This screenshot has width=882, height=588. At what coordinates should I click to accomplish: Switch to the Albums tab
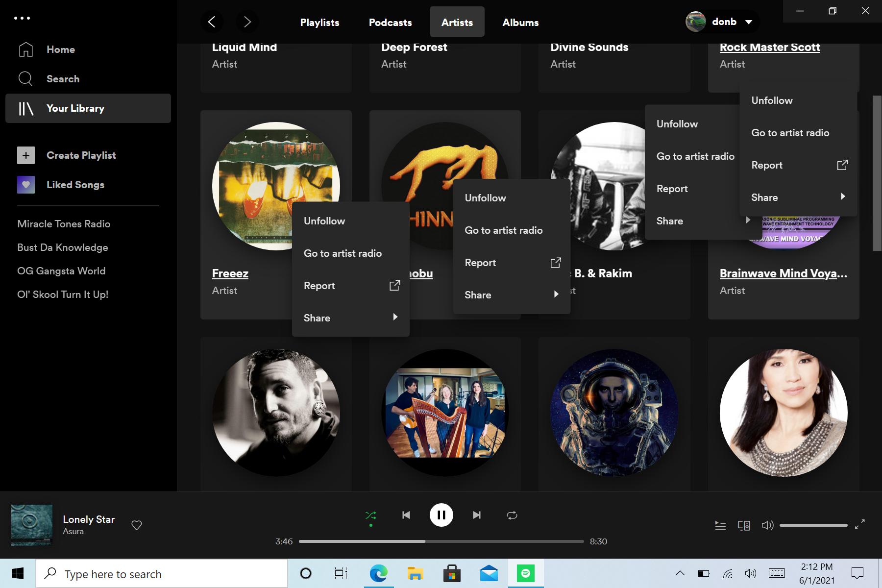point(520,23)
